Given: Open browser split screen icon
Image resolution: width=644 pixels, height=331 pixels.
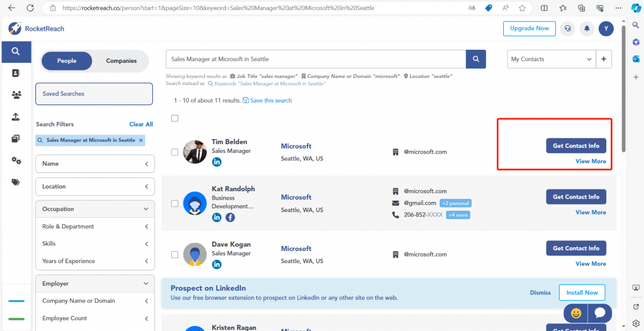Looking at the screenshot, I should (x=544, y=8).
